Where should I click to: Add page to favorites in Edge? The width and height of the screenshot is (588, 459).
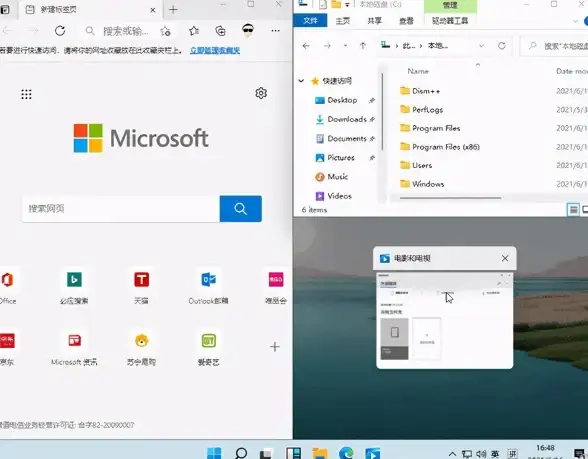coord(165,31)
